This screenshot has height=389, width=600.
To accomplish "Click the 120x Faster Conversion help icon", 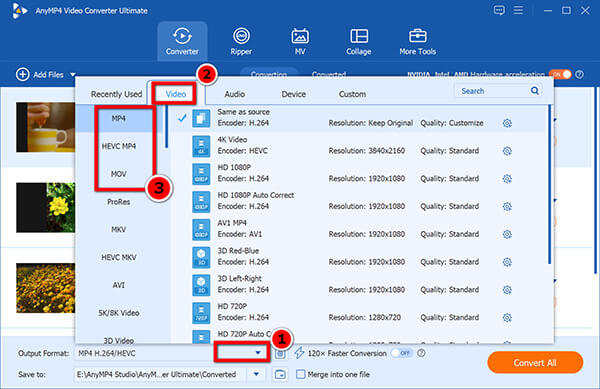I will pyautogui.click(x=421, y=353).
